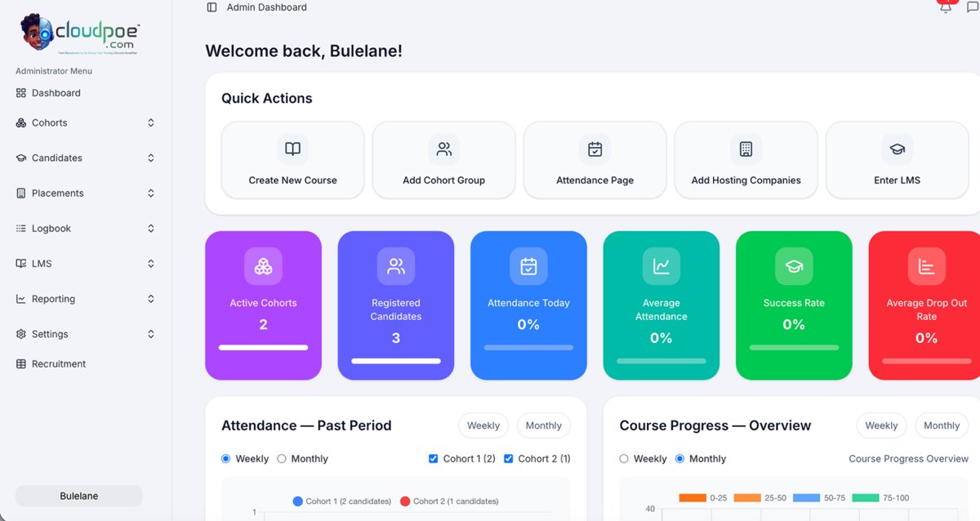Open the notifications bell icon
This screenshot has width=980, height=521.
[x=946, y=7]
